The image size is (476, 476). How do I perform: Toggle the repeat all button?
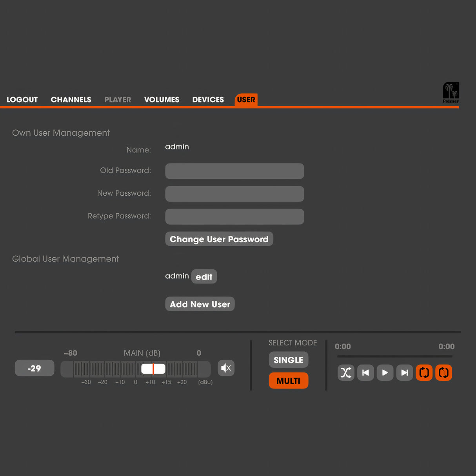pos(424,372)
